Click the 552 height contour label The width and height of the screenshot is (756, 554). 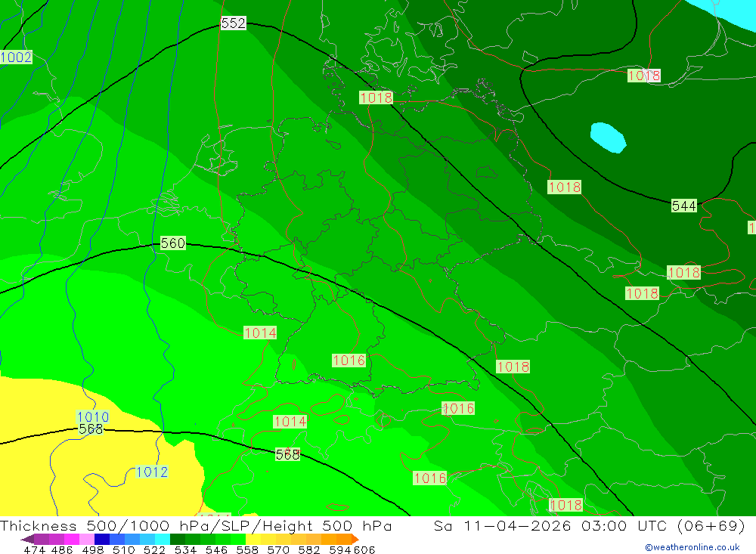pos(234,23)
